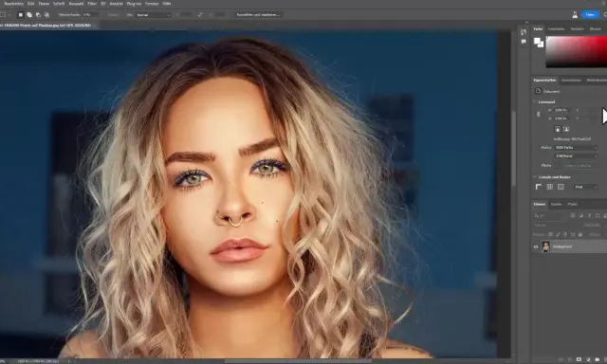607x364 pixels.
Task: Toggle the text layer filter icon
Action: click(589, 215)
